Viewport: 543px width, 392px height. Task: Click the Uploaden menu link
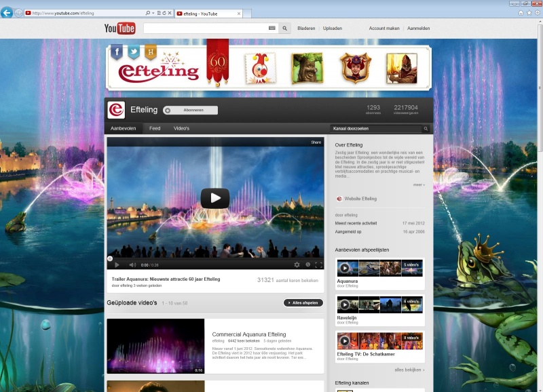click(333, 28)
